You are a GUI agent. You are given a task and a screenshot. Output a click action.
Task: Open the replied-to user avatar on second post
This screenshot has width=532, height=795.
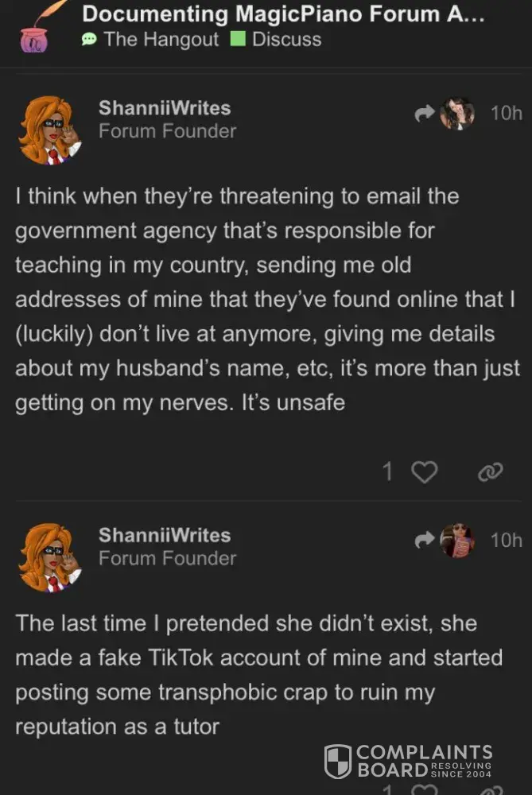coord(457,541)
